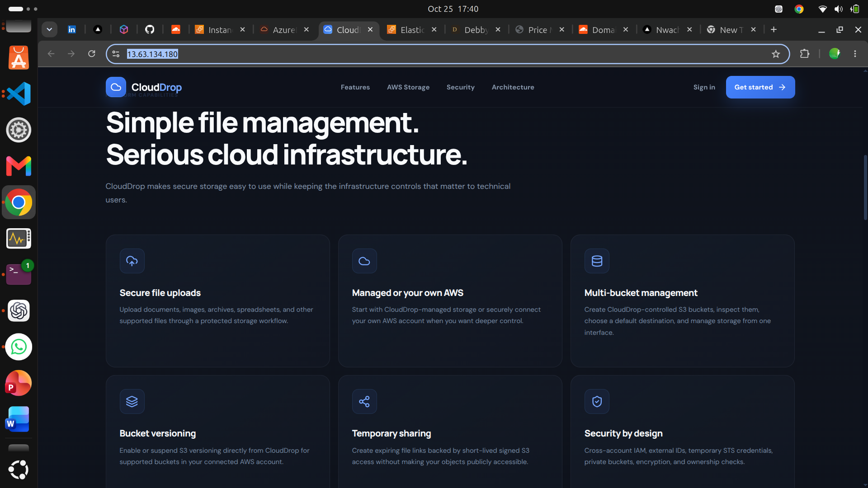The image size is (868, 488).
Task: Launch Visual Studio Code from the dock
Action: pos(19,94)
